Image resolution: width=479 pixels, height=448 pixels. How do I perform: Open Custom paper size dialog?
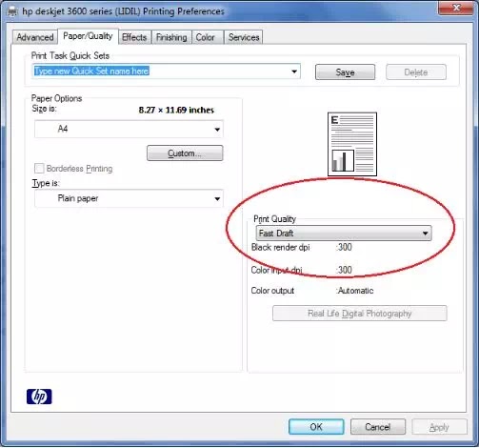coord(185,153)
